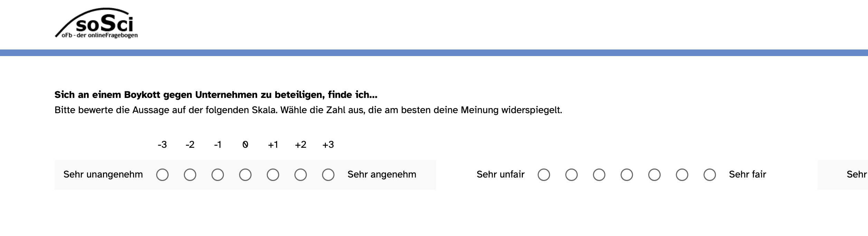Choose sixth radio in unfair–fair scale
Screen dimensions: 868x236
tap(682, 175)
